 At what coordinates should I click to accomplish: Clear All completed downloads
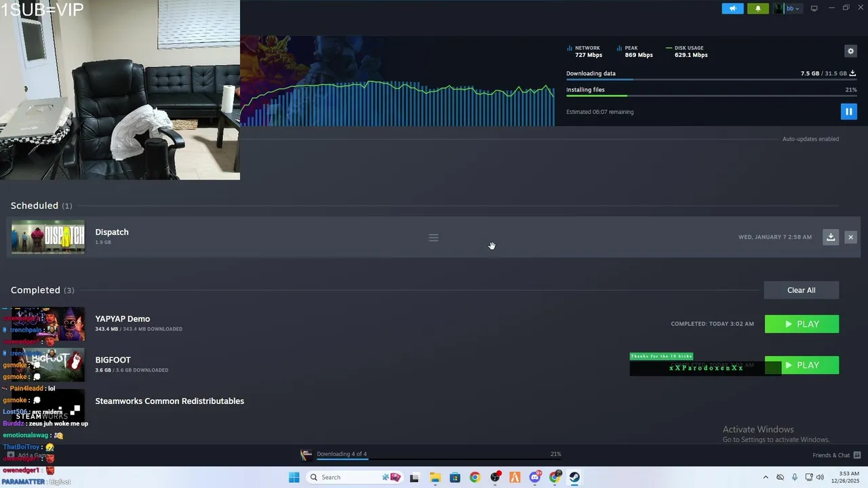(801, 290)
